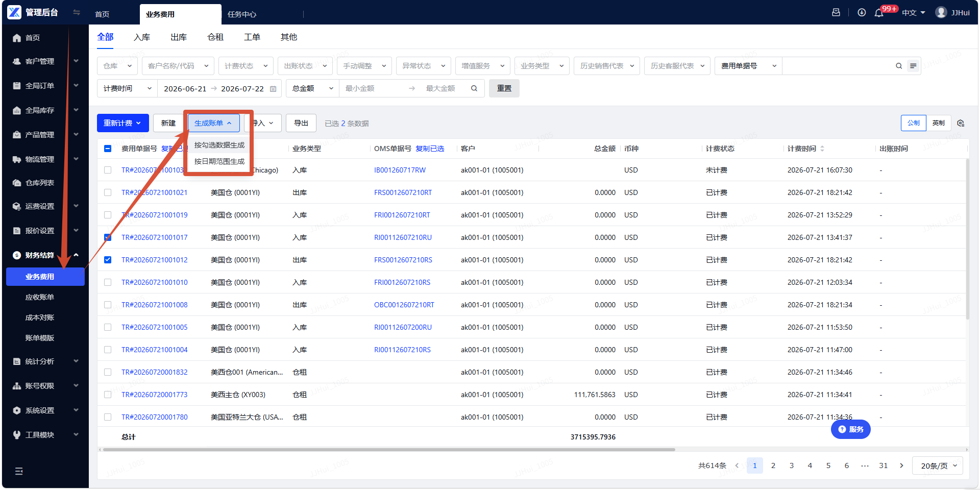This screenshot has width=980, height=490.
Task: Open the 业务类型 filter dropdown
Action: click(542, 66)
